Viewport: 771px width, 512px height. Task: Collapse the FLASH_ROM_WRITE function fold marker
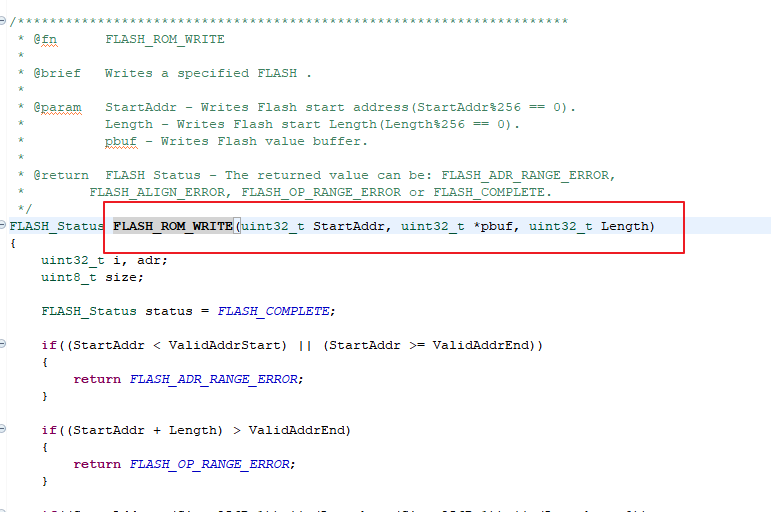(2, 225)
